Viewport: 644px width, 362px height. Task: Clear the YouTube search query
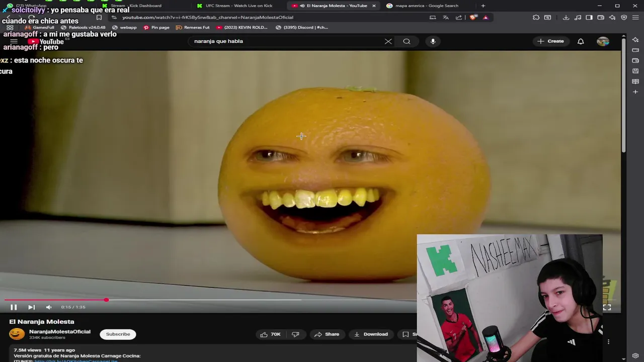tap(388, 41)
